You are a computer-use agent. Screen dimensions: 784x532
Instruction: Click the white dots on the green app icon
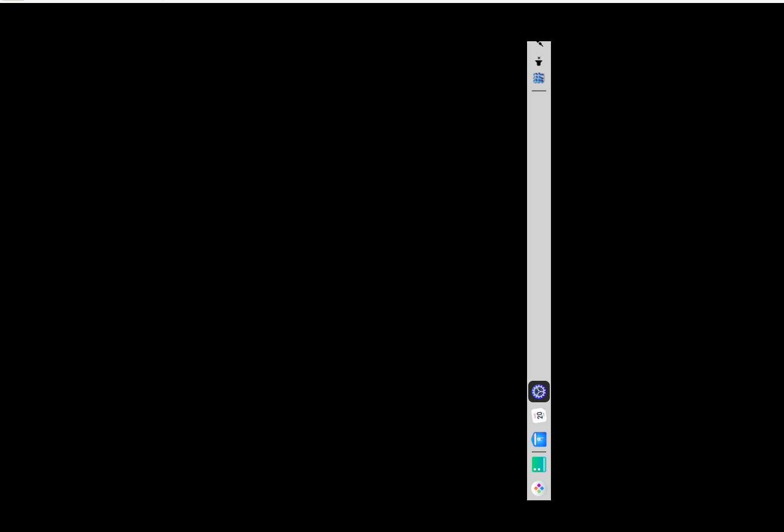[536, 469]
